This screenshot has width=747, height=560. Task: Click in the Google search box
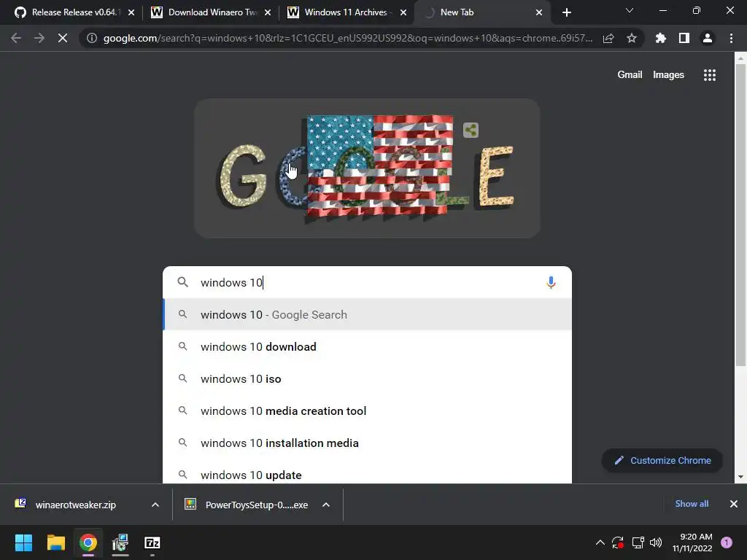pos(368,282)
